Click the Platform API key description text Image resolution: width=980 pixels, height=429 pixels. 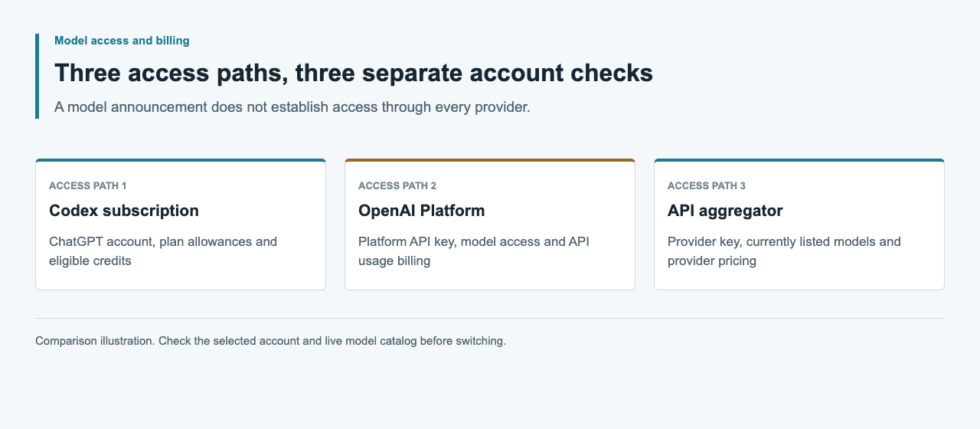coord(474,251)
